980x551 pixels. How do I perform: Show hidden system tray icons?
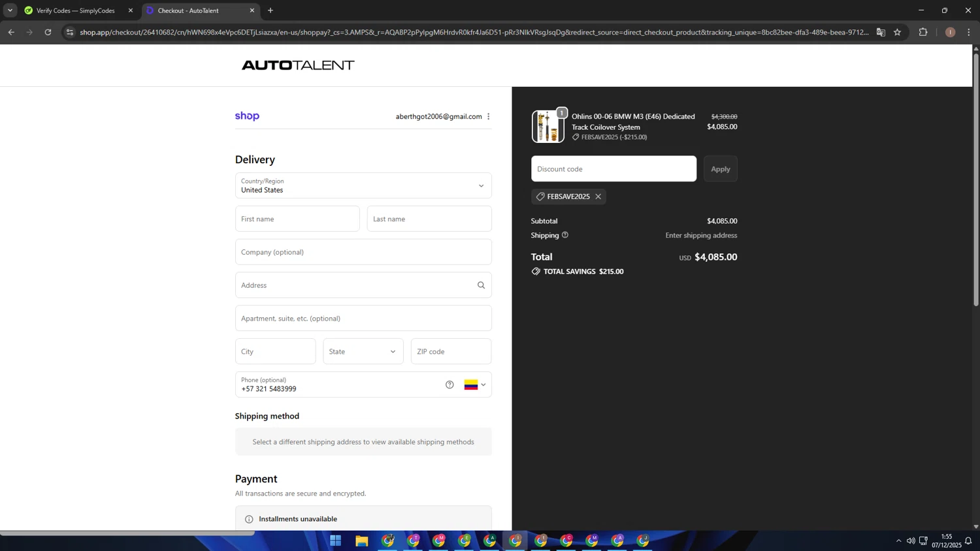pos(898,541)
